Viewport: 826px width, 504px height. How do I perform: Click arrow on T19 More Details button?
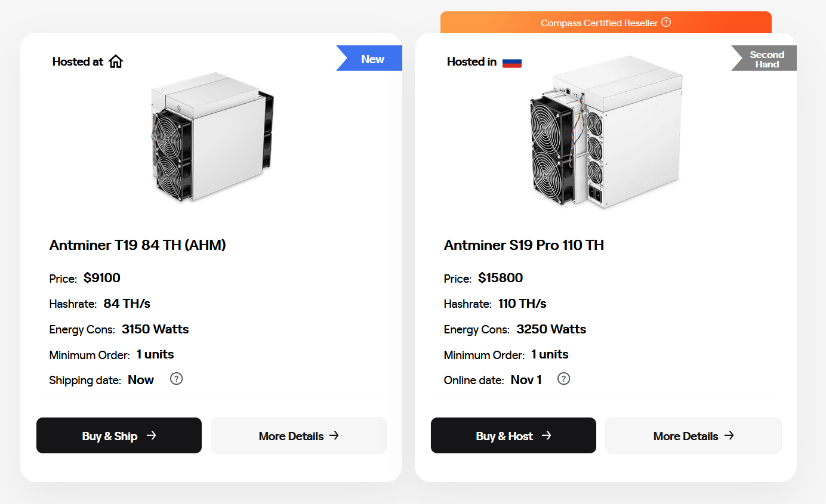(x=334, y=435)
